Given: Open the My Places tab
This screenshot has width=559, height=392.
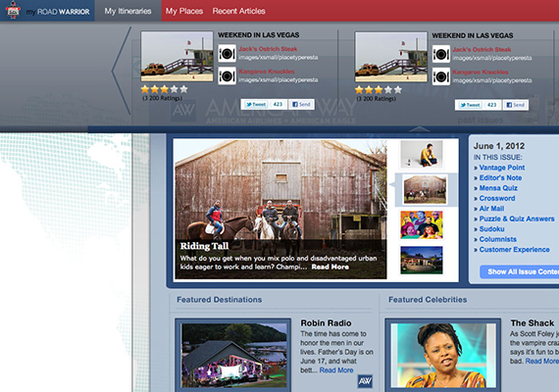Looking at the screenshot, I should (x=184, y=11).
